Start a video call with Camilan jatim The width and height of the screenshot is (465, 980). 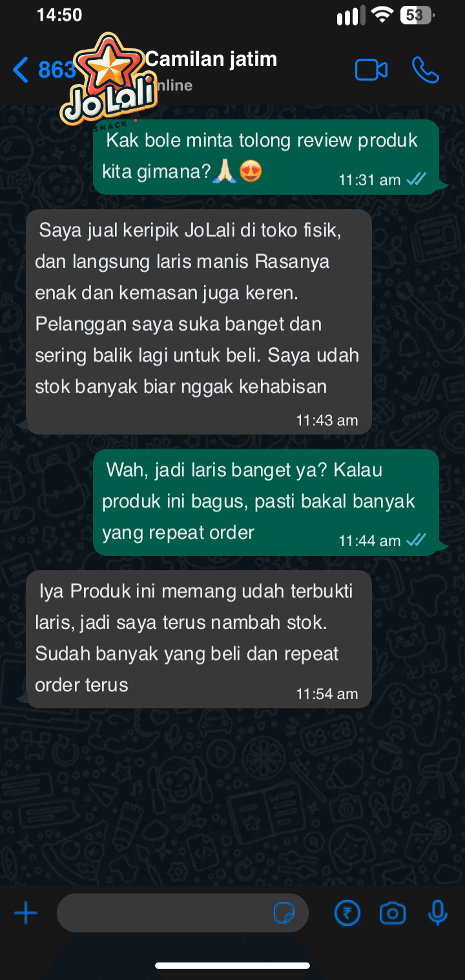pyautogui.click(x=371, y=70)
